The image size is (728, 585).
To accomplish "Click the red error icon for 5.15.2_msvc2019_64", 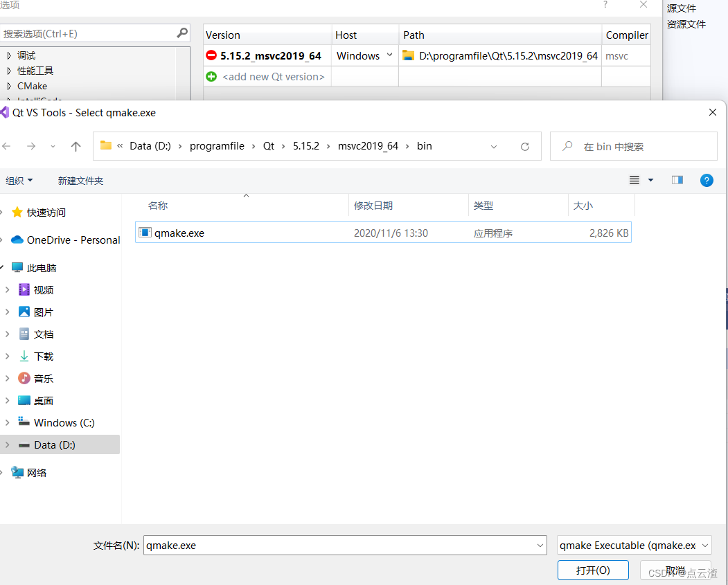I will click(211, 55).
